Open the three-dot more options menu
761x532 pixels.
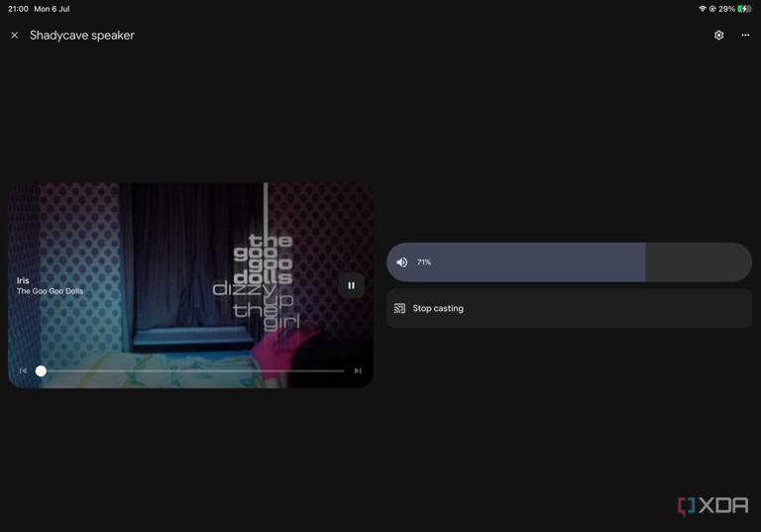[x=745, y=35]
